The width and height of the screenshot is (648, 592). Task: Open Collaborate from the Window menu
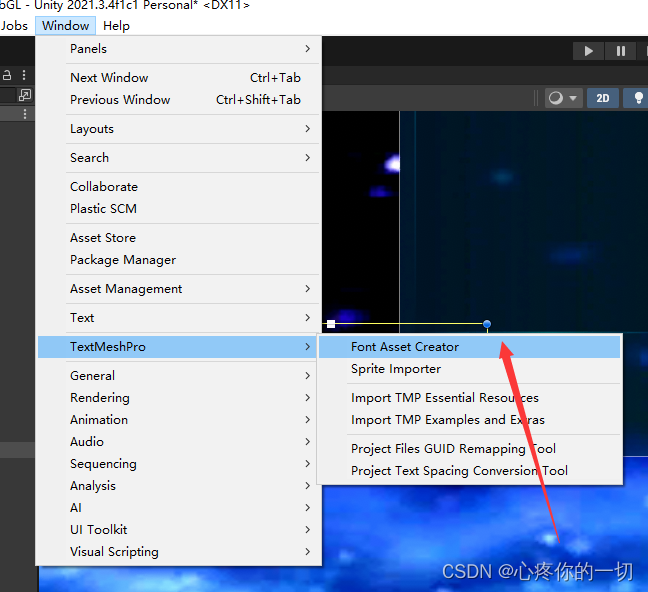click(x=179, y=186)
